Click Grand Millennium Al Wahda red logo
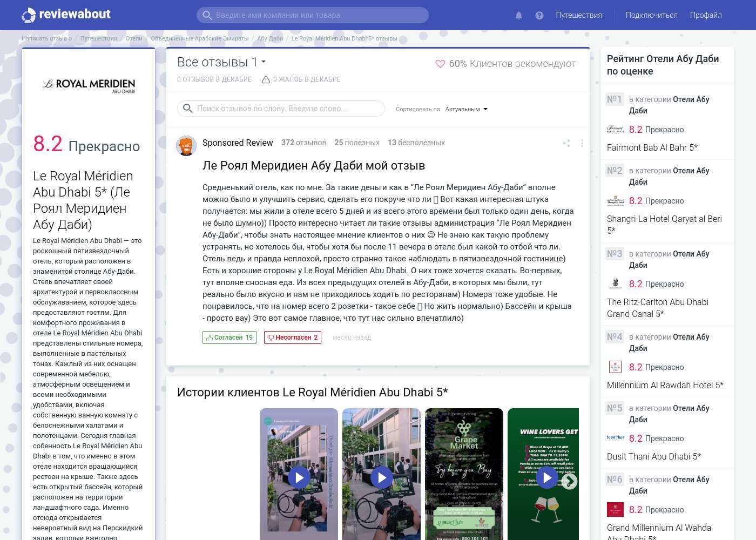This screenshot has height=540, width=756. click(615, 510)
